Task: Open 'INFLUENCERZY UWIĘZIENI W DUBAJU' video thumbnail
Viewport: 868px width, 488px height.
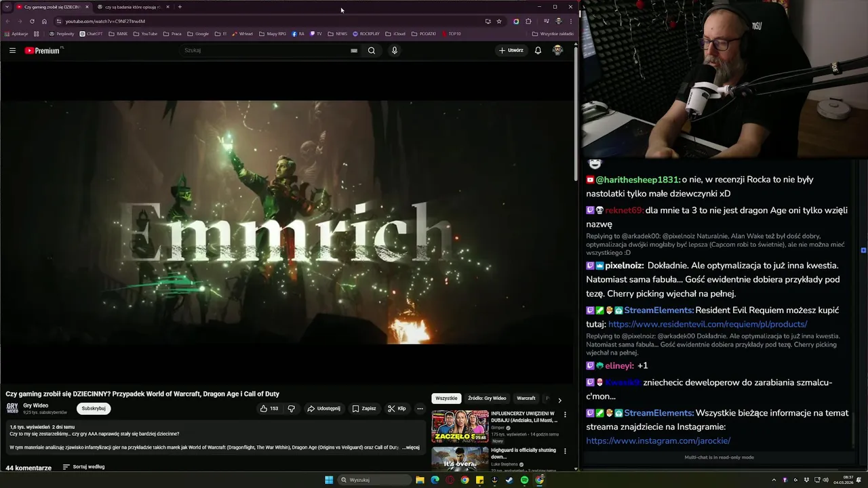Action: [x=460, y=426]
